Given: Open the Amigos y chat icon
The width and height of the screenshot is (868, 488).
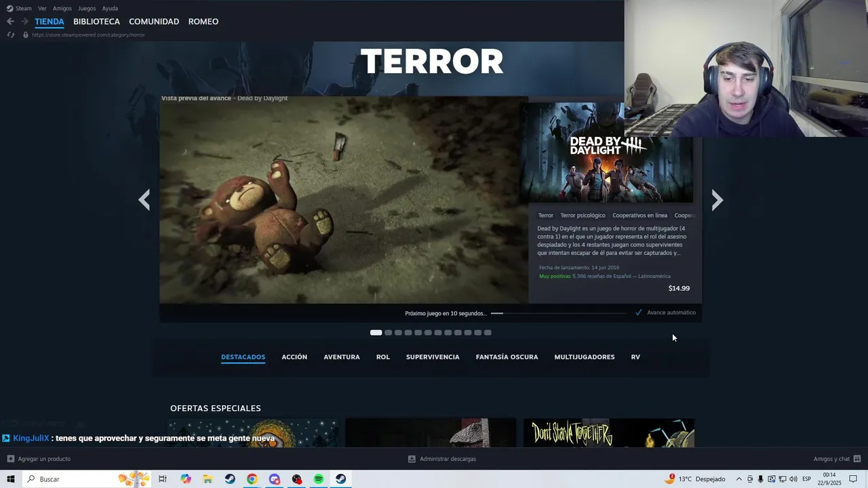Looking at the screenshot, I should tap(857, 459).
